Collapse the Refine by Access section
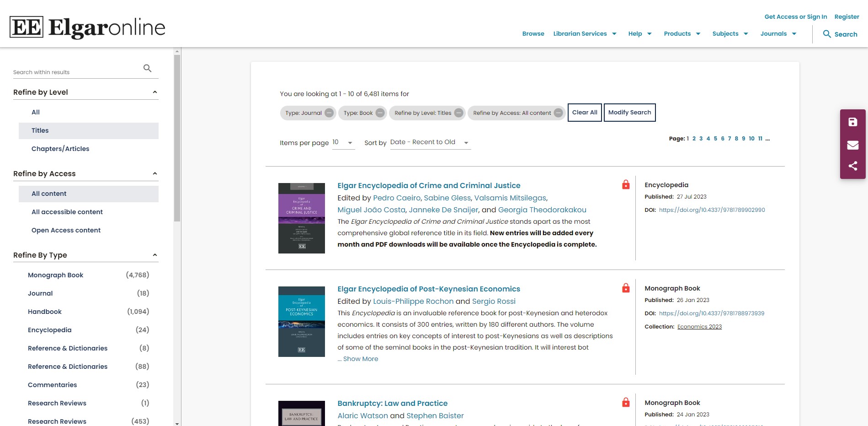This screenshot has width=868, height=426. click(155, 173)
